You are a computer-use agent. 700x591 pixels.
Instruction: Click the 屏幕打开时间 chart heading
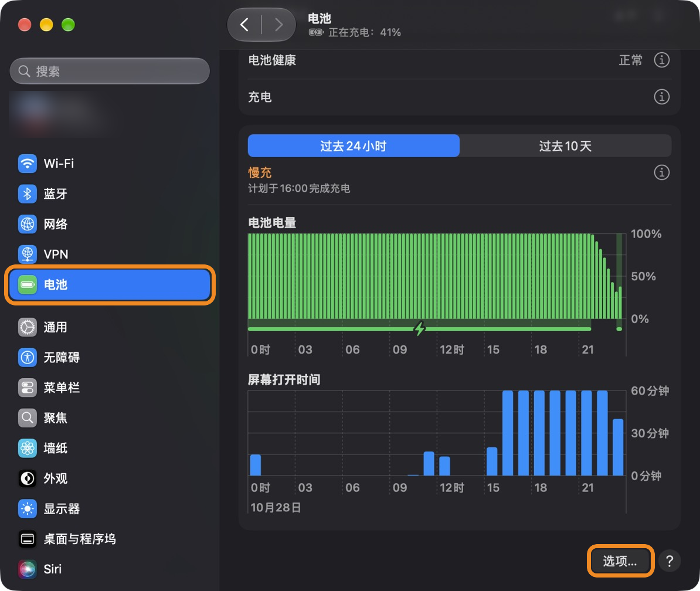point(284,379)
